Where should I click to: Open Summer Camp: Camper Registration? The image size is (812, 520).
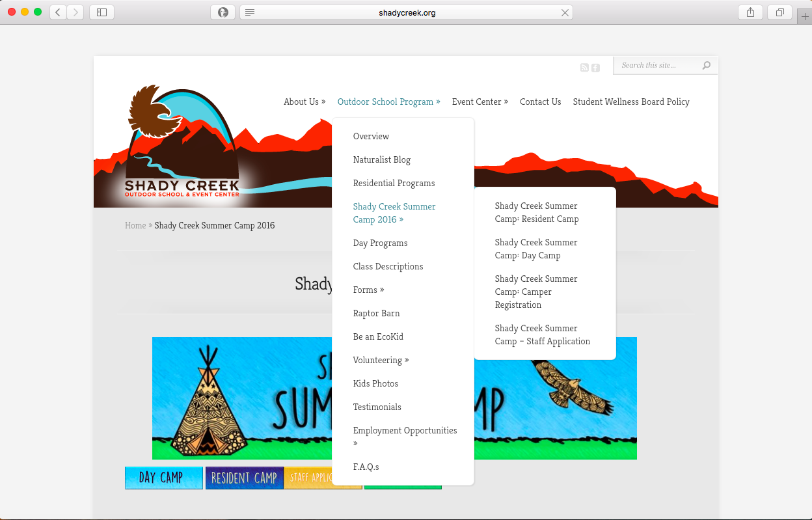click(x=536, y=292)
